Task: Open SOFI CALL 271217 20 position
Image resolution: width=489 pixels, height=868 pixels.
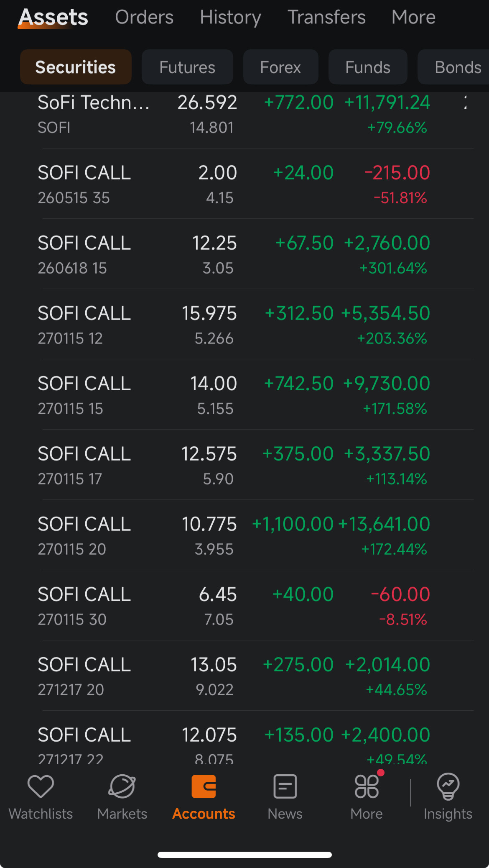Action: [x=244, y=676]
